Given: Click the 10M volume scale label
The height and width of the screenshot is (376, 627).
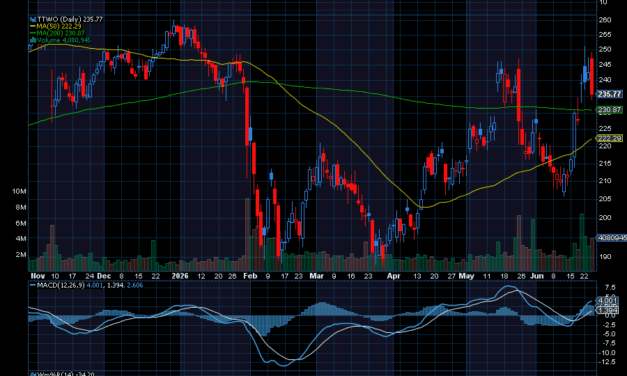Looking at the screenshot, I should point(19,191).
